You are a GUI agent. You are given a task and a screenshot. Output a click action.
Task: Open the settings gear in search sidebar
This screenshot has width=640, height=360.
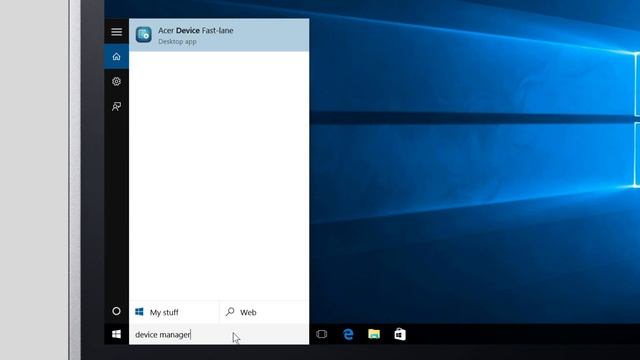tap(116, 81)
